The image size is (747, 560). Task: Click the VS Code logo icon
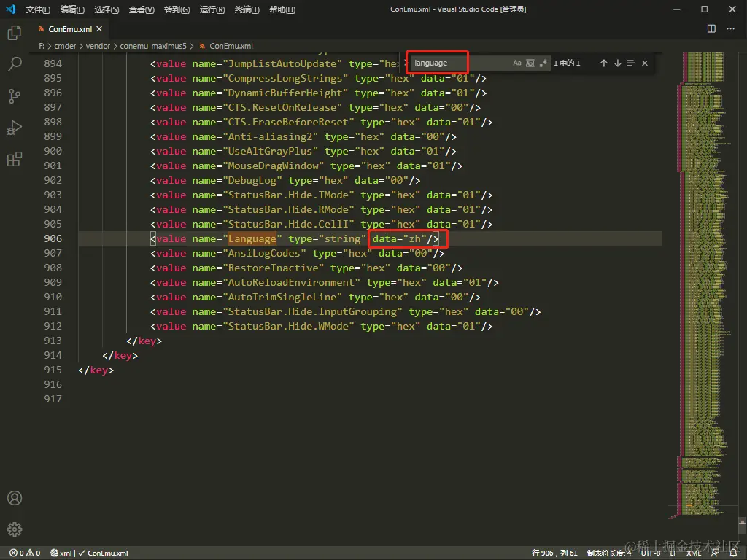[10, 9]
